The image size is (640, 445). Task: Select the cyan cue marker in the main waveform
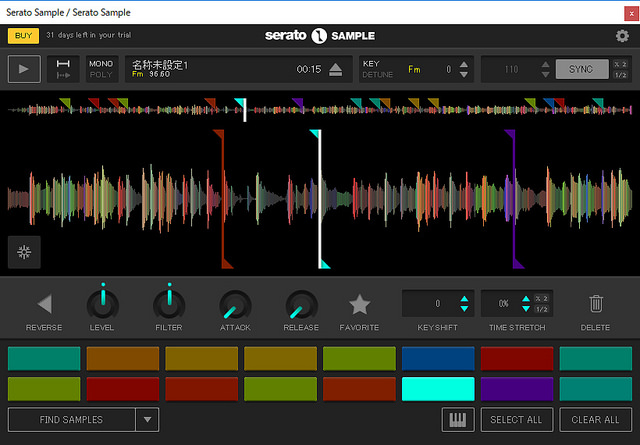pyautogui.click(x=320, y=199)
